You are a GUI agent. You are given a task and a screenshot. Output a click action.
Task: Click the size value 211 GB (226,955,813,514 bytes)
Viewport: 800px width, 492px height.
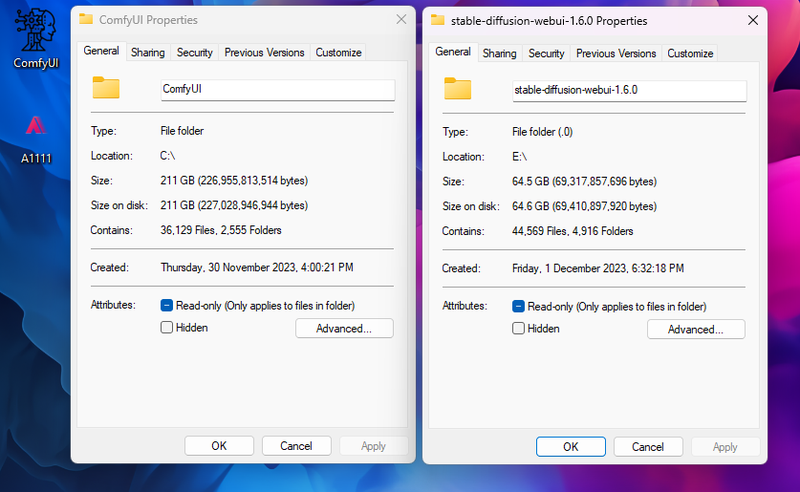pos(234,181)
